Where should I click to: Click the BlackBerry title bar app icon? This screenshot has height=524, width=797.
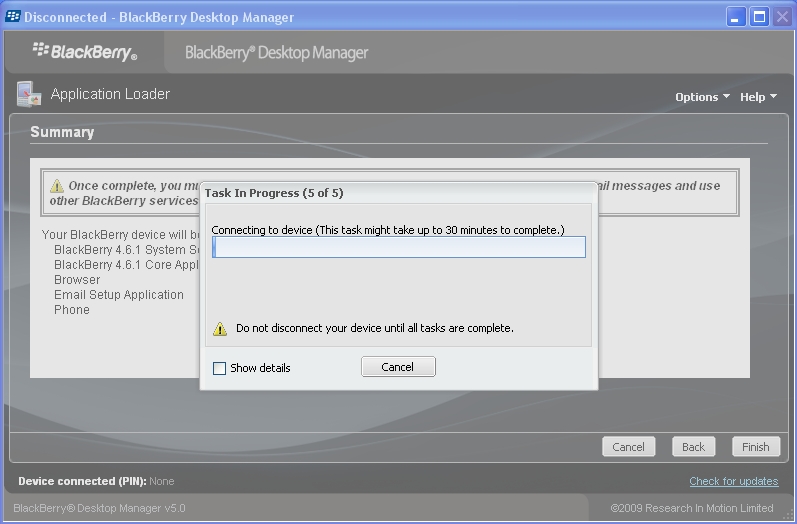[x=12, y=16]
